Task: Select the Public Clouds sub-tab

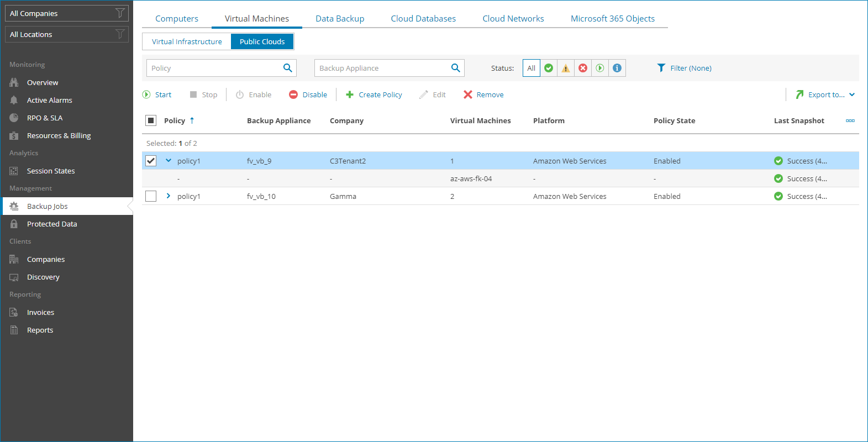Action: [262, 41]
